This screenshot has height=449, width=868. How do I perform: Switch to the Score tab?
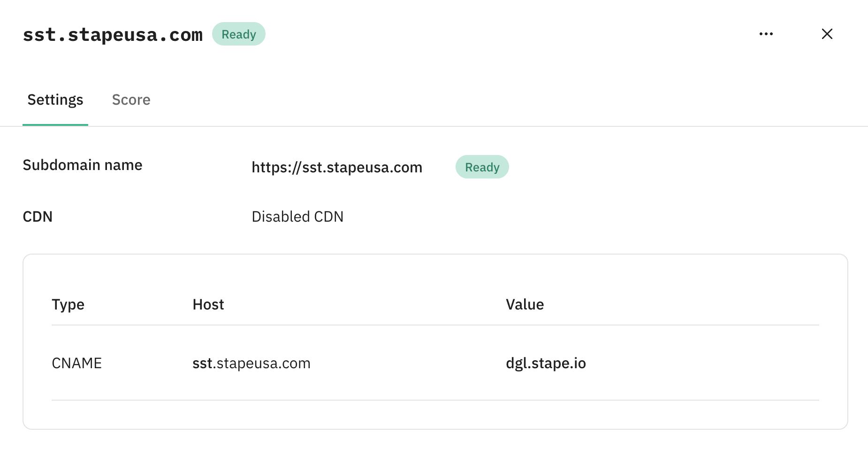(x=131, y=100)
